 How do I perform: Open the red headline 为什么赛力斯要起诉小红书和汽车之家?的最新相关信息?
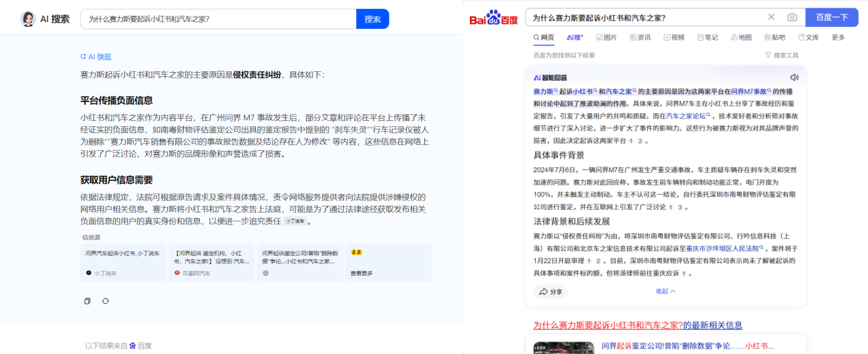click(x=637, y=325)
